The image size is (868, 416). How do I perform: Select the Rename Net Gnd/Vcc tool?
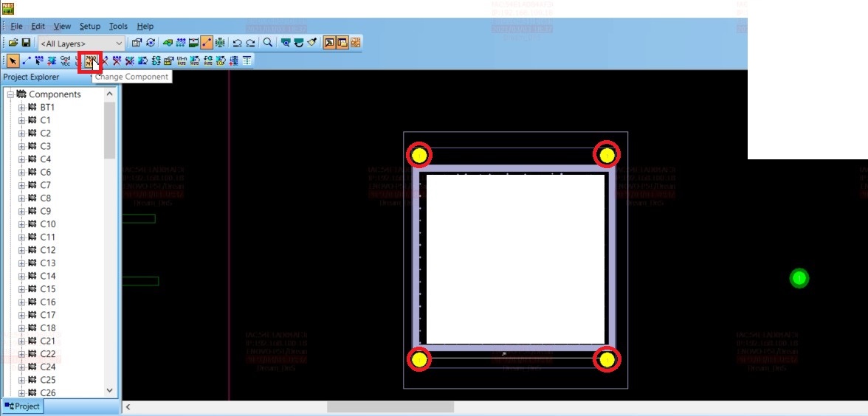point(65,60)
